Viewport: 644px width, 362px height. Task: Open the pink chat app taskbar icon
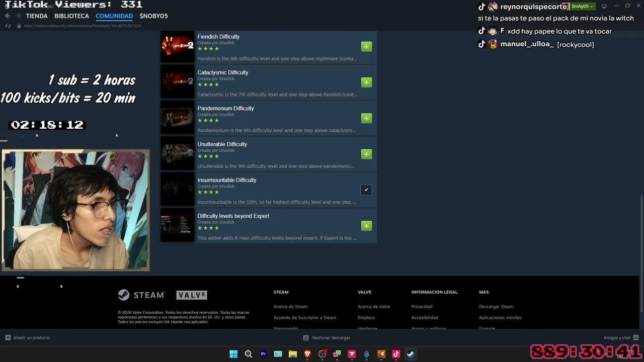pyautogui.click(x=337, y=354)
